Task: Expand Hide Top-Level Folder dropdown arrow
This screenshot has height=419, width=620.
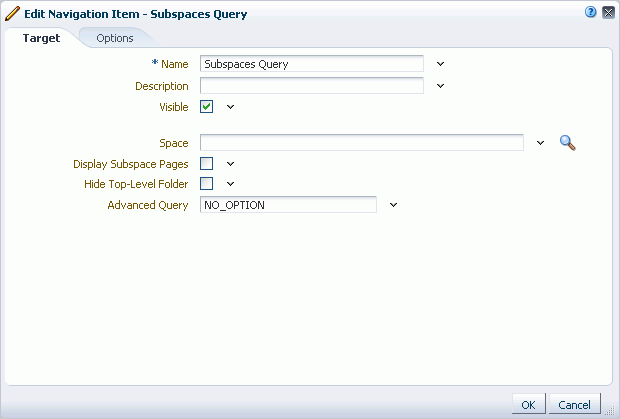Action: coord(231,184)
